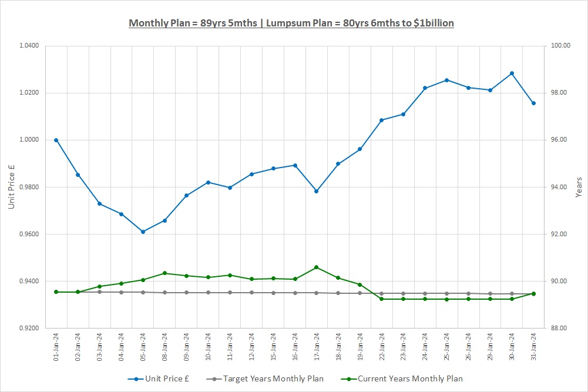Select the lowest Unit Price point on 05-Jan-24
Image resolution: width=588 pixels, height=392 pixels.
(143, 232)
